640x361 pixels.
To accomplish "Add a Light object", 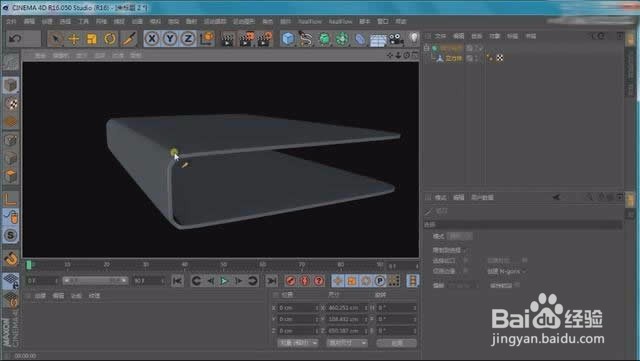I will (x=413, y=38).
